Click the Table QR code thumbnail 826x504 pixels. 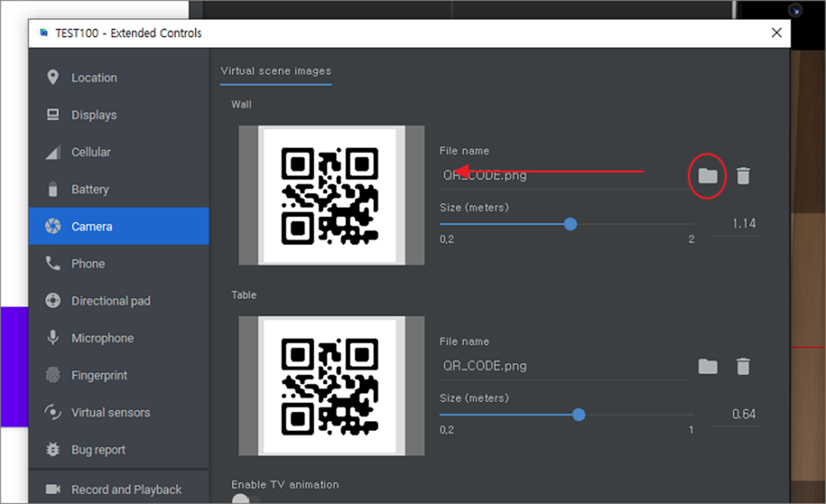click(x=331, y=386)
